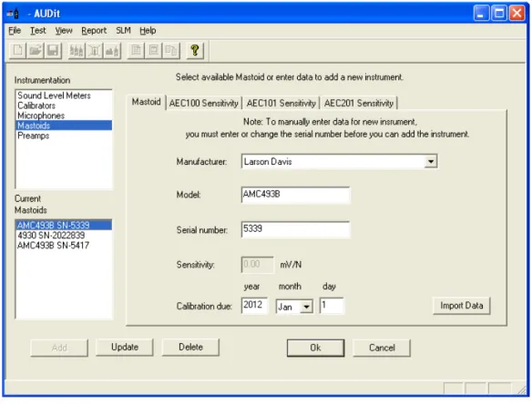532x404 pixels.
Task: Click the Cancel button
Action: pos(382,348)
